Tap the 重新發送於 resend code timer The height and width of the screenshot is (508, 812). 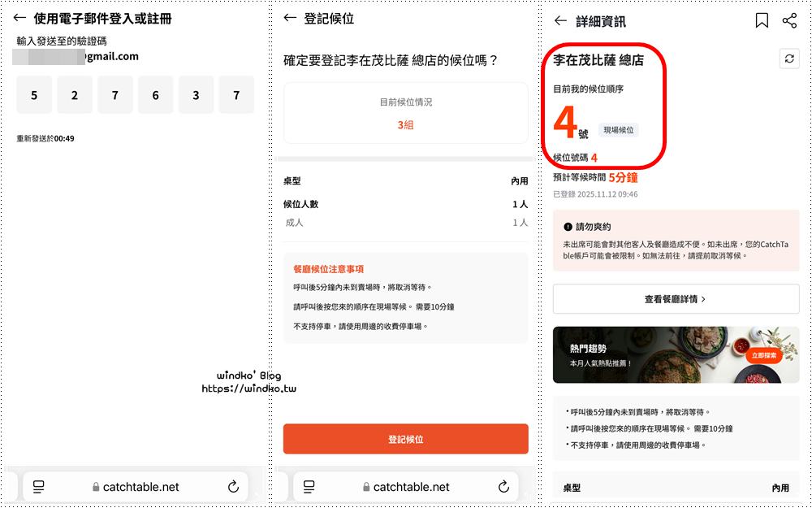point(45,139)
